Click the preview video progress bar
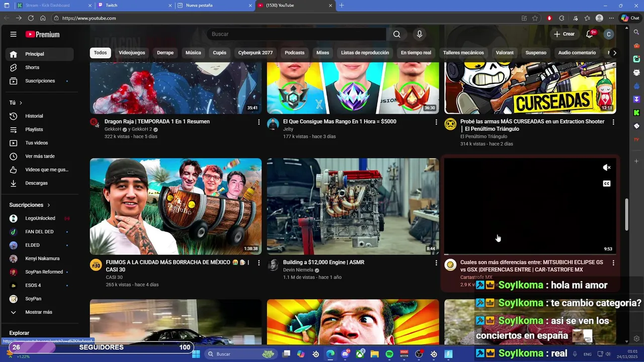Viewport: 644px width, 362px height. (x=530, y=254)
